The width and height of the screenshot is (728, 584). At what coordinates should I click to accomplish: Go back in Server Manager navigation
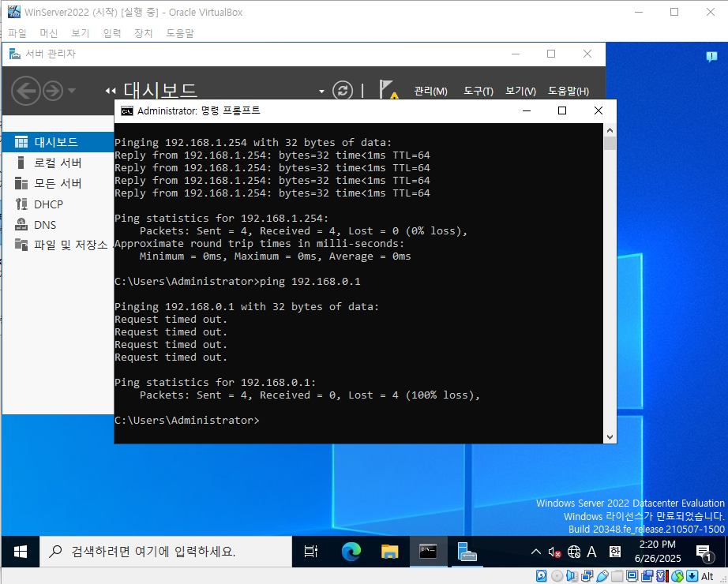point(25,91)
